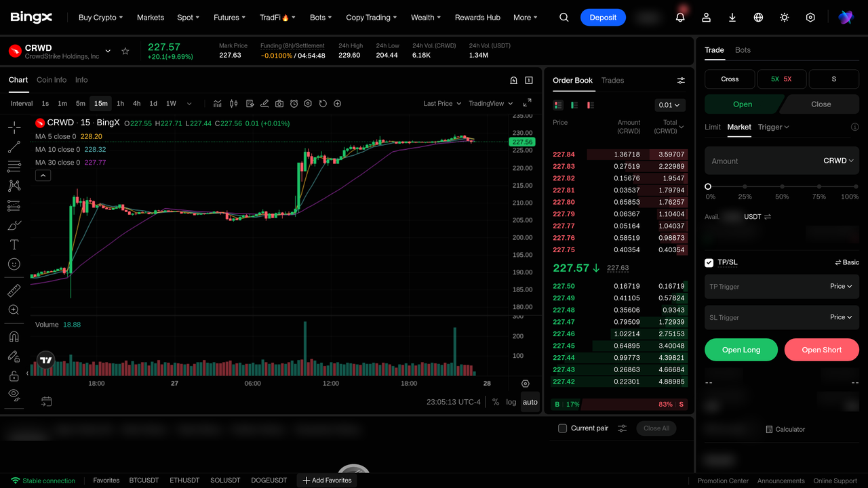Check the Current pair checkbox

562,428
